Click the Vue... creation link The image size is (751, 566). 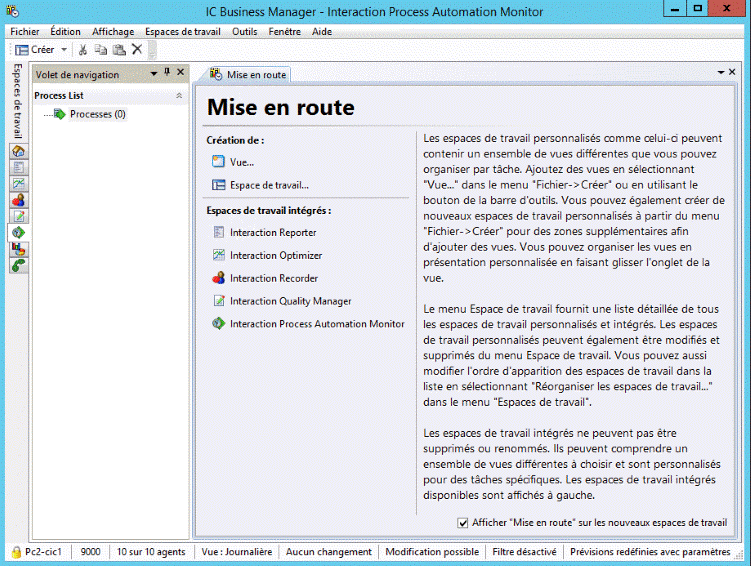[x=241, y=161]
